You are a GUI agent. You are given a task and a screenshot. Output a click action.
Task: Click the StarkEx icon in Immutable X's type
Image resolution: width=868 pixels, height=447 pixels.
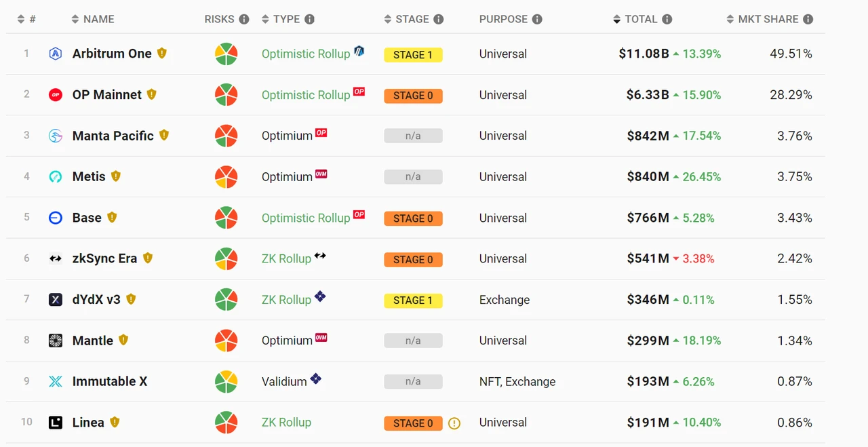point(316,378)
